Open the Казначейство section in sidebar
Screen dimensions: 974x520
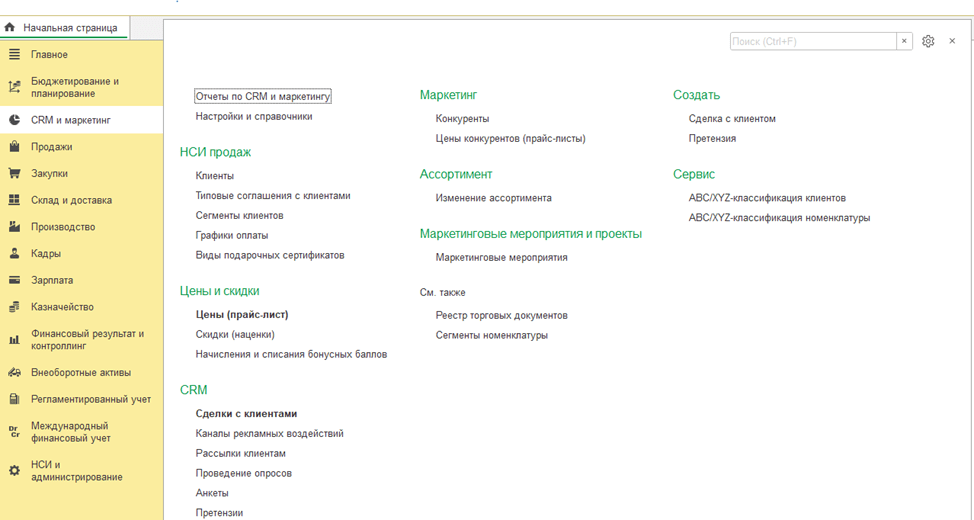pos(62,307)
